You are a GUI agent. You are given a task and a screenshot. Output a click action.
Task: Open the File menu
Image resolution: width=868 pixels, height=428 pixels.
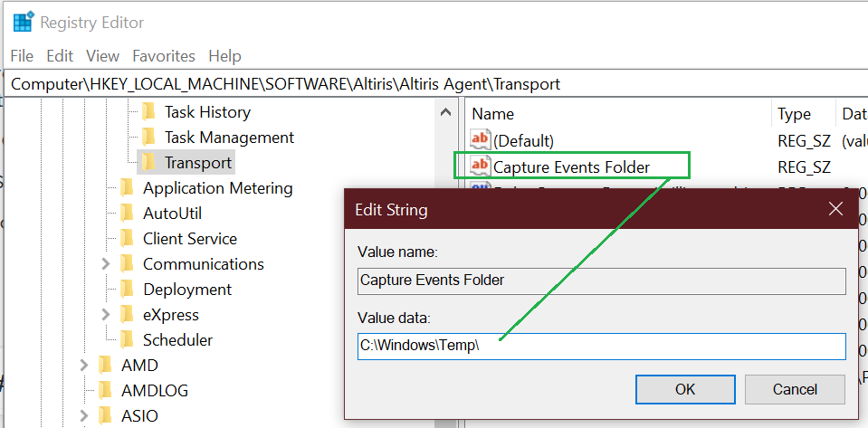22,56
